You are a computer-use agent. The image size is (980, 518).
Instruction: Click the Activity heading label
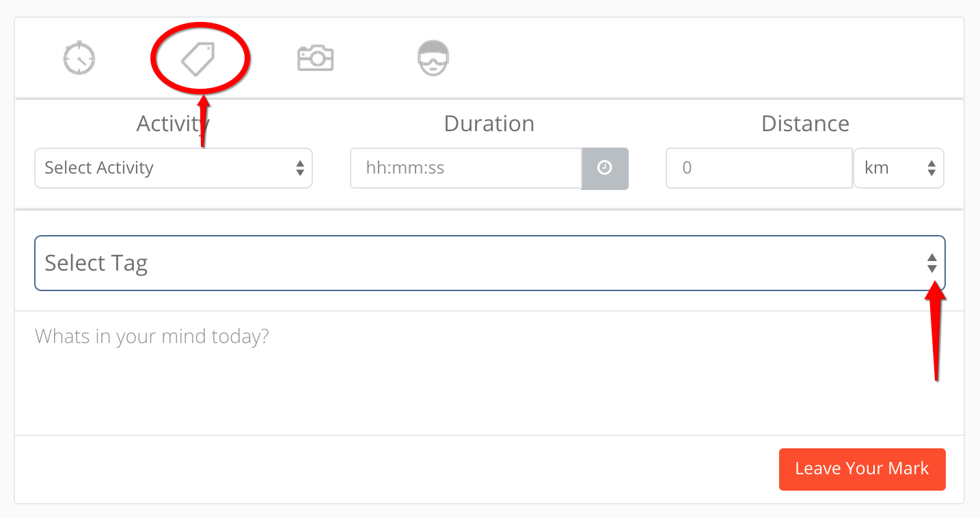(173, 124)
